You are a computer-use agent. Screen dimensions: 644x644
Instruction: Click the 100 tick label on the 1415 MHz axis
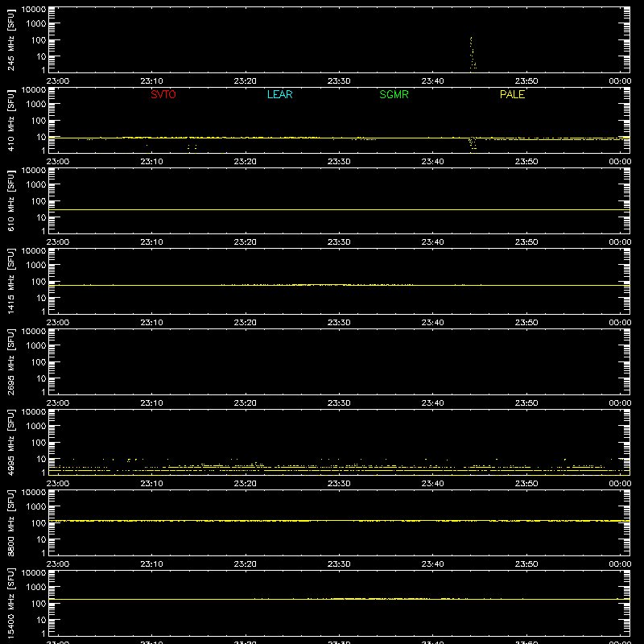click(39, 282)
